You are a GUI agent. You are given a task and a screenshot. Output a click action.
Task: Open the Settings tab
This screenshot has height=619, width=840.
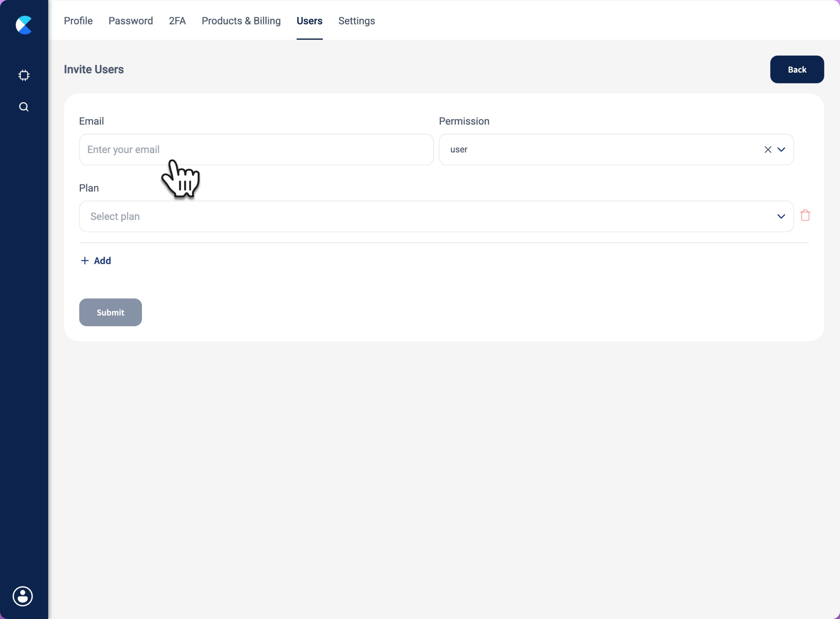357,21
